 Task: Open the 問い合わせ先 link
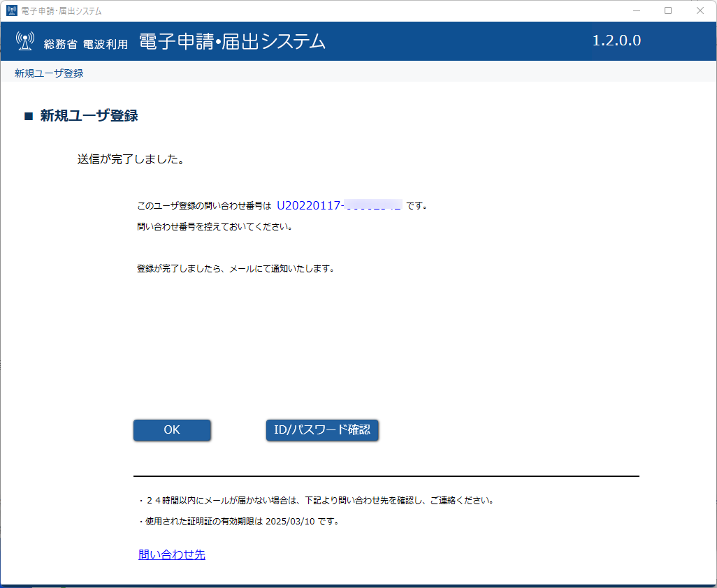(x=172, y=554)
